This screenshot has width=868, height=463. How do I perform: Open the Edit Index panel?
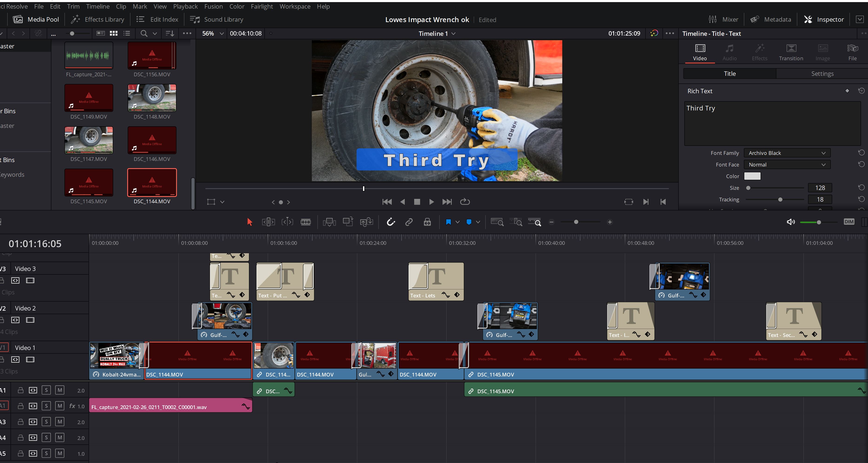coord(157,20)
